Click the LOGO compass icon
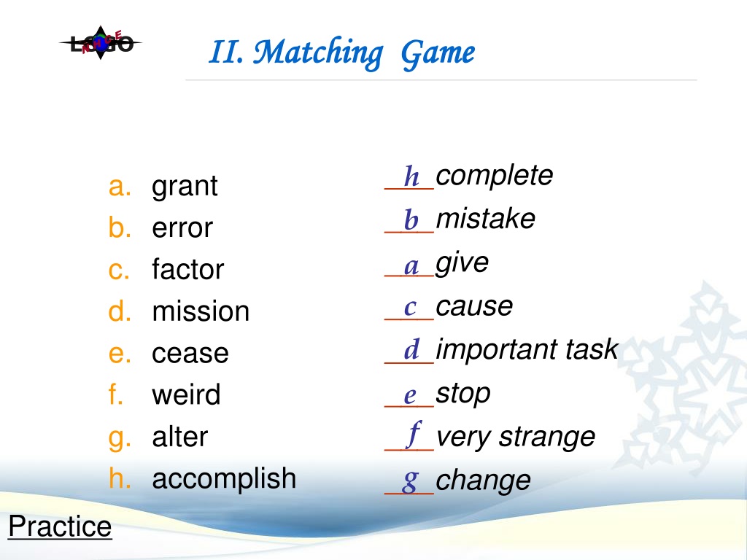This screenshot has height=560, width=747. [x=100, y=43]
